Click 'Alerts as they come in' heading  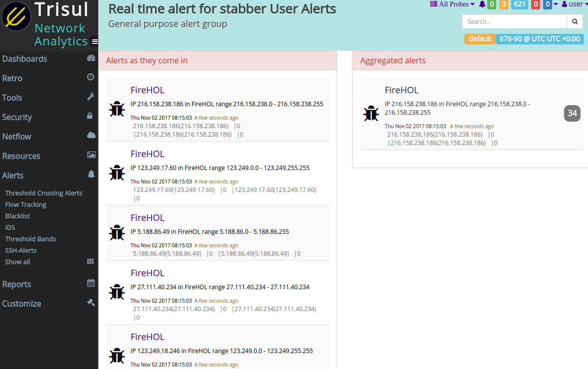(x=147, y=61)
